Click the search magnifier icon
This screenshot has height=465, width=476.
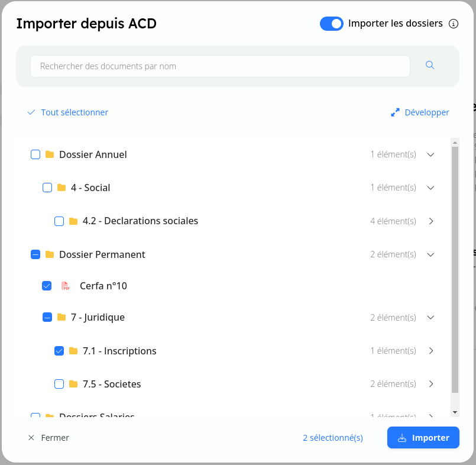click(430, 66)
